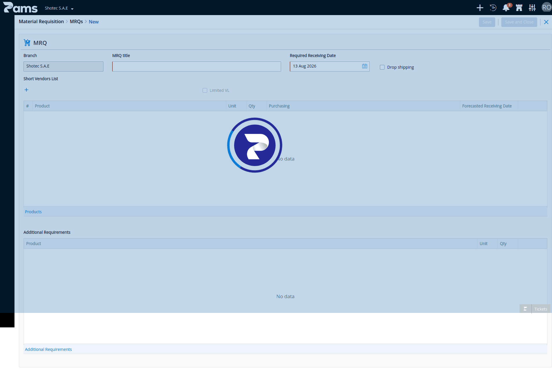552x392 pixels.
Task: Click the Pams logo in the header
Action: 20,8
